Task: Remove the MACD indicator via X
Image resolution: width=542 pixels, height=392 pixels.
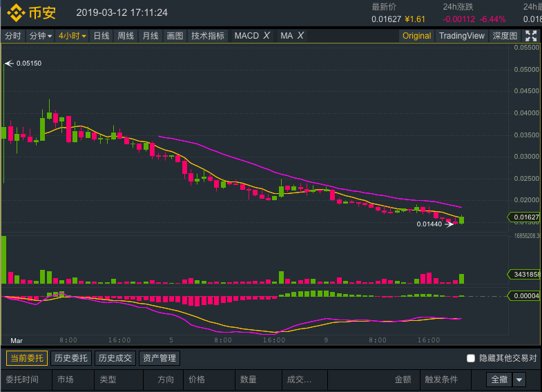Action: point(267,36)
